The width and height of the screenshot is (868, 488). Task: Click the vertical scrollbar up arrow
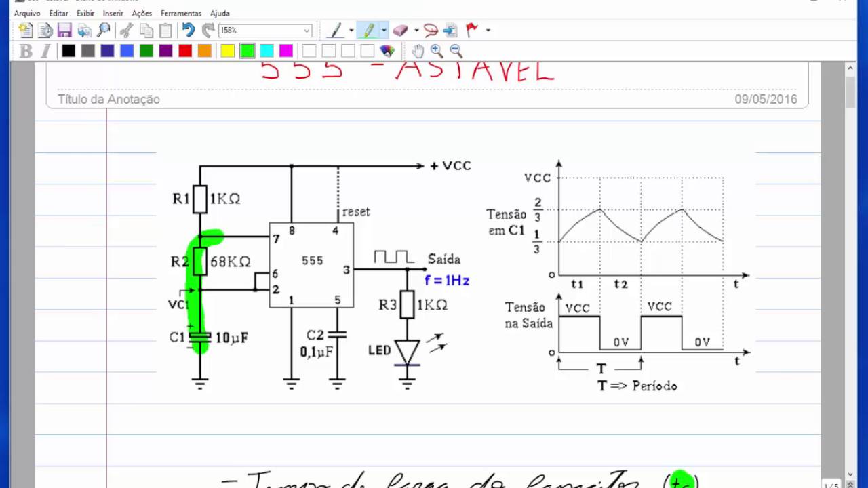click(850, 68)
